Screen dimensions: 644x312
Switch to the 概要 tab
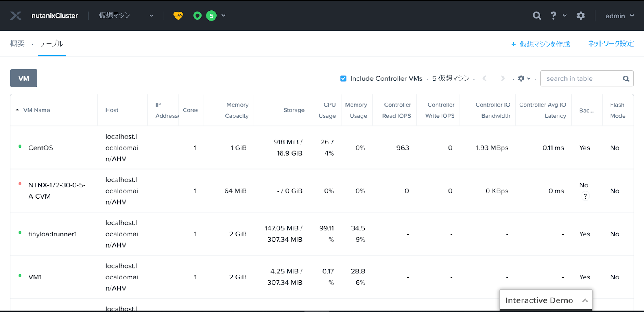pyautogui.click(x=17, y=43)
